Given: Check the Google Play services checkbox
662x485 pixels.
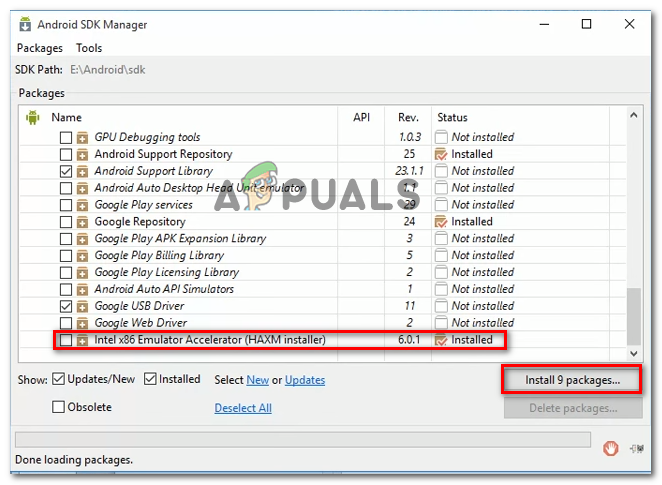Looking at the screenshot, I should pos(66,205).
